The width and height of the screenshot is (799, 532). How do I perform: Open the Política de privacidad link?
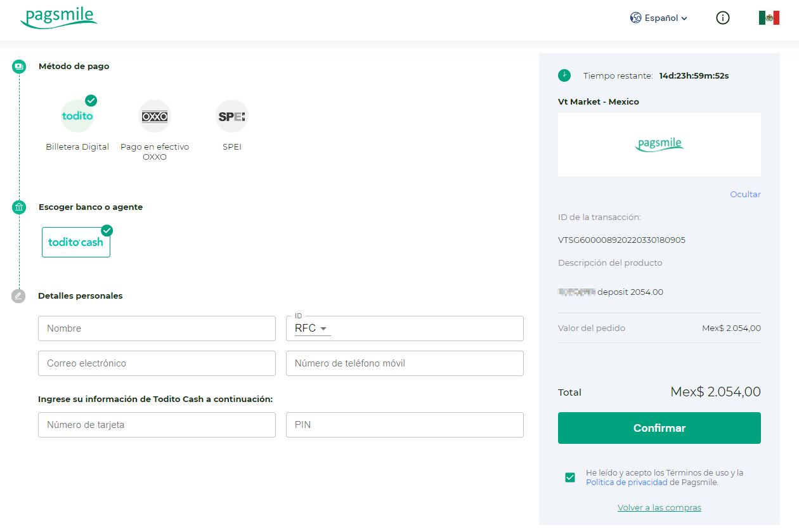click(627, 483)
